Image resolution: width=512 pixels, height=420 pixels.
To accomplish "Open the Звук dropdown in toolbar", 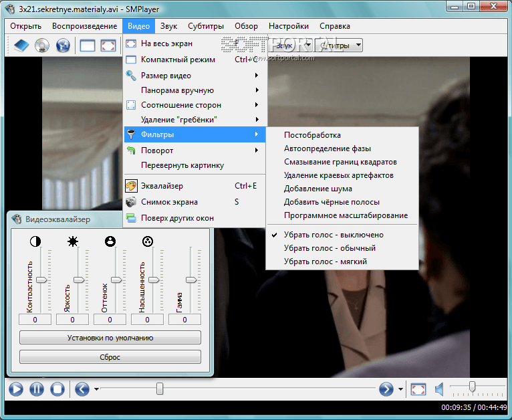I will [291, 45].
